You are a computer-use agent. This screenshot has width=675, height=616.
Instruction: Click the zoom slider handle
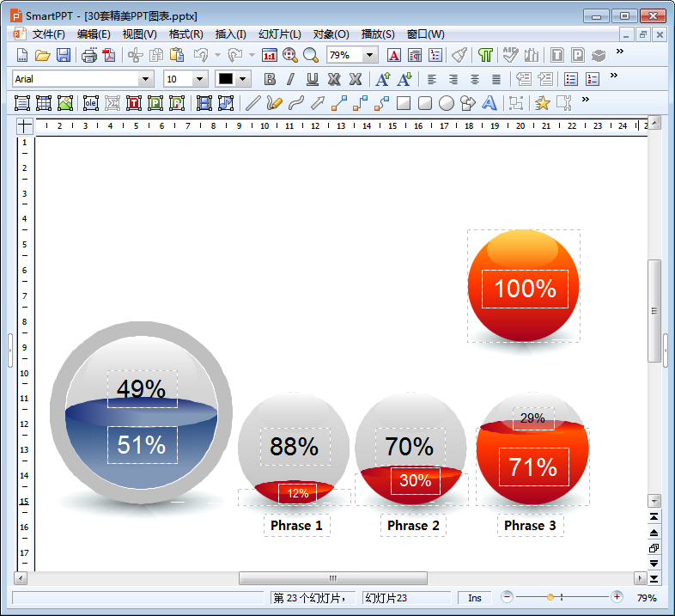(x=550, y=597)
